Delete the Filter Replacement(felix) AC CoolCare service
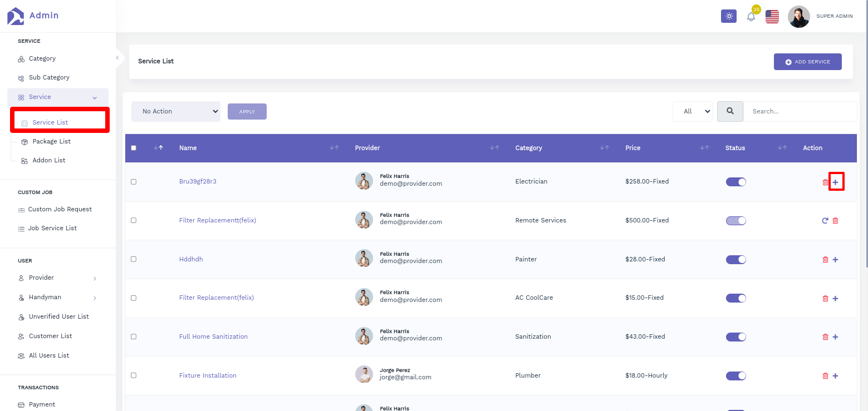Viewport: 868px width, 411px height. pyautogui.click(x=825, y=299)
